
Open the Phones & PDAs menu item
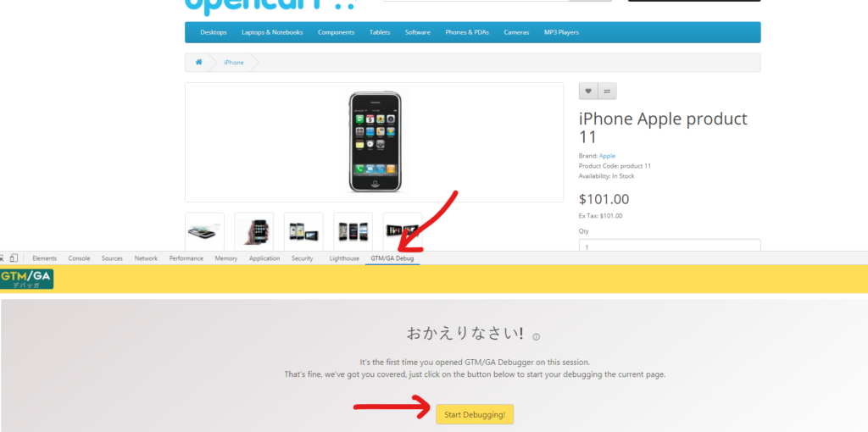pyautogui.click(x=467, y=33)
